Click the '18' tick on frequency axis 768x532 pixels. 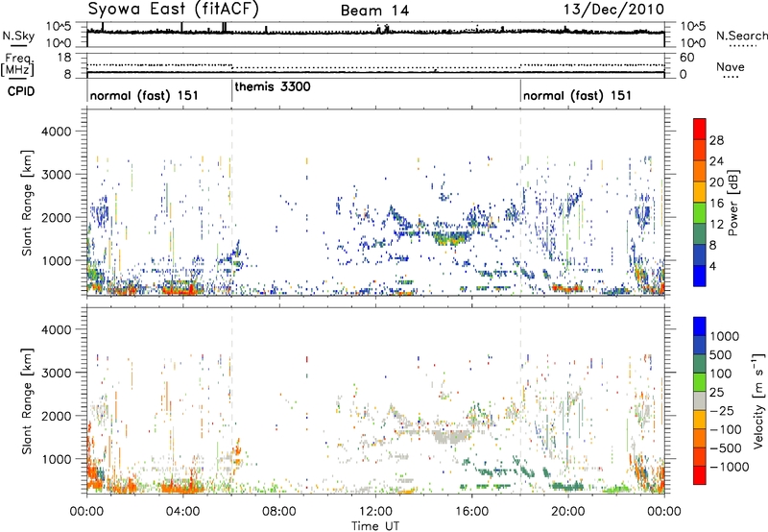(x=63, y=58)
